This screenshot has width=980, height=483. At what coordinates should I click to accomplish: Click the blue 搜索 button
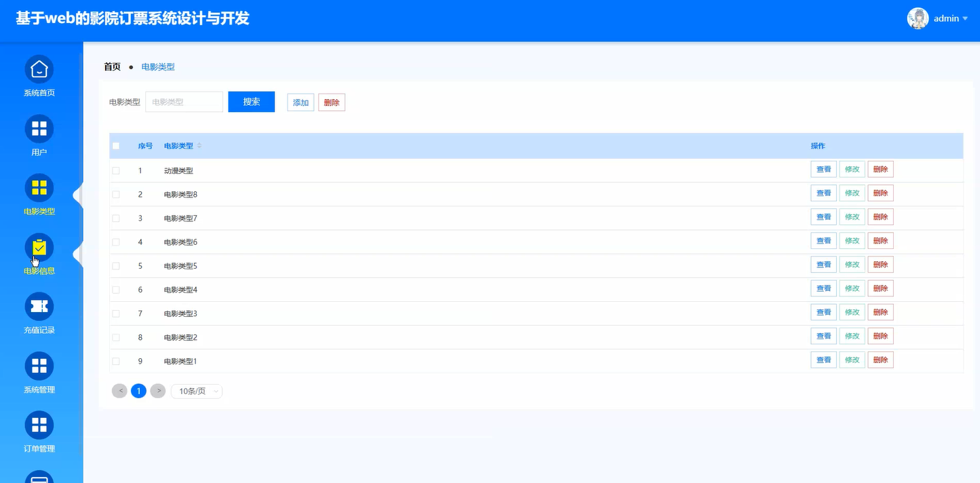[x=252, y=102]
